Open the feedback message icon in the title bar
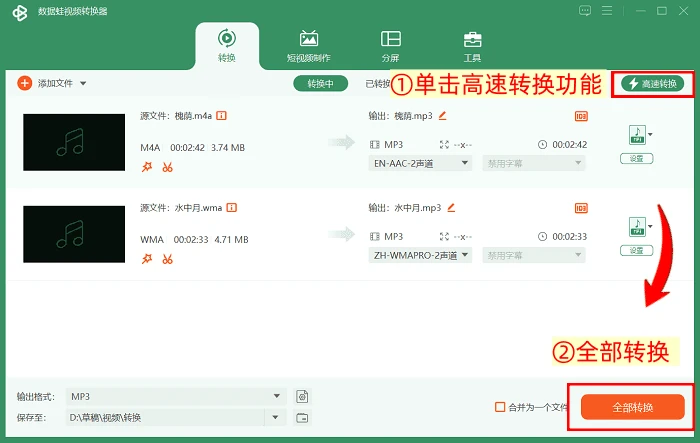700x443 pixels. click(585, 11)
